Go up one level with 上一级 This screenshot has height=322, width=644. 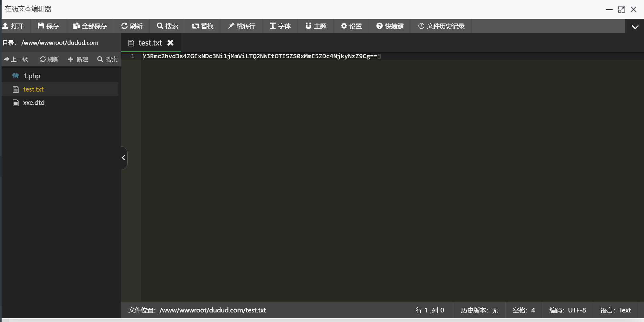16,59
